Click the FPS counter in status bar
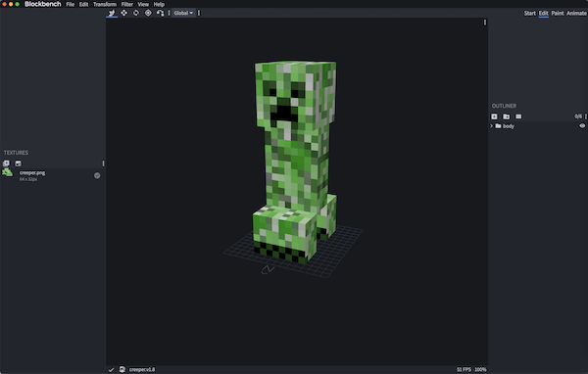 (464, 369)
